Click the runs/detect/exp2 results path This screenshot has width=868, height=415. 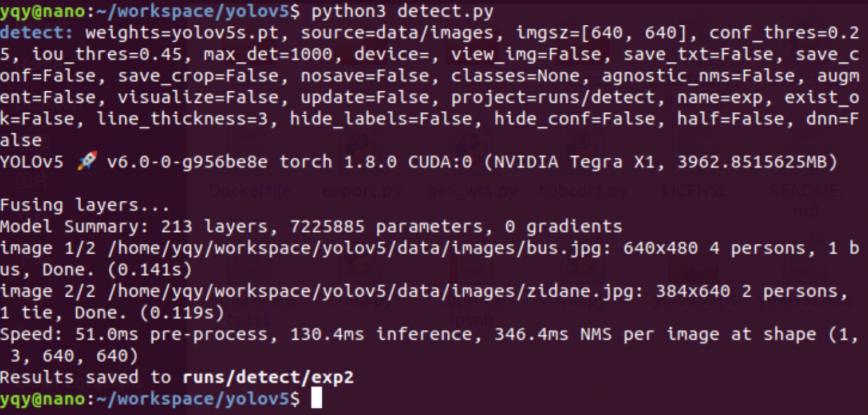tap(268, 377)
